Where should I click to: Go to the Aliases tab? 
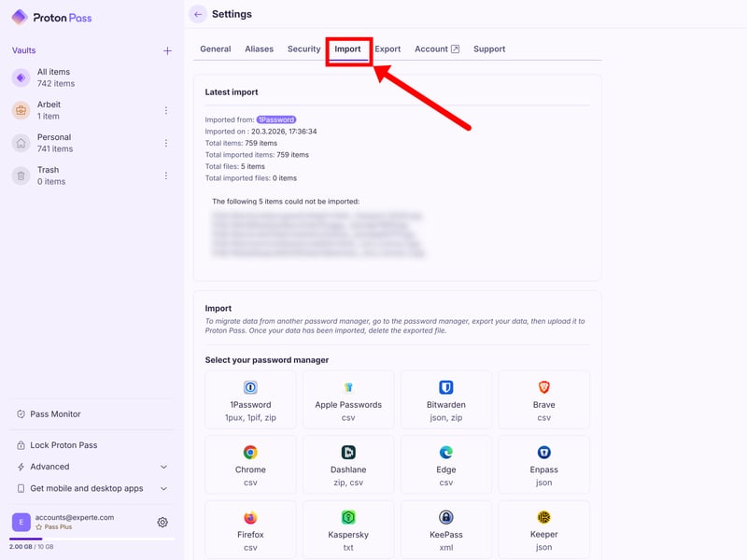pos(259,49)
